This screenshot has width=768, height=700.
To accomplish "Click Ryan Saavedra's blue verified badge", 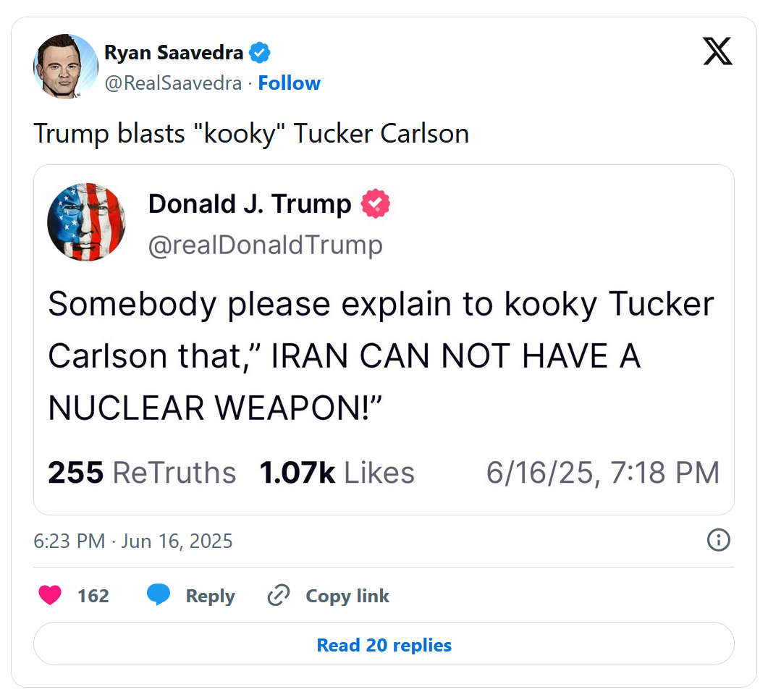I will [260, 52].
